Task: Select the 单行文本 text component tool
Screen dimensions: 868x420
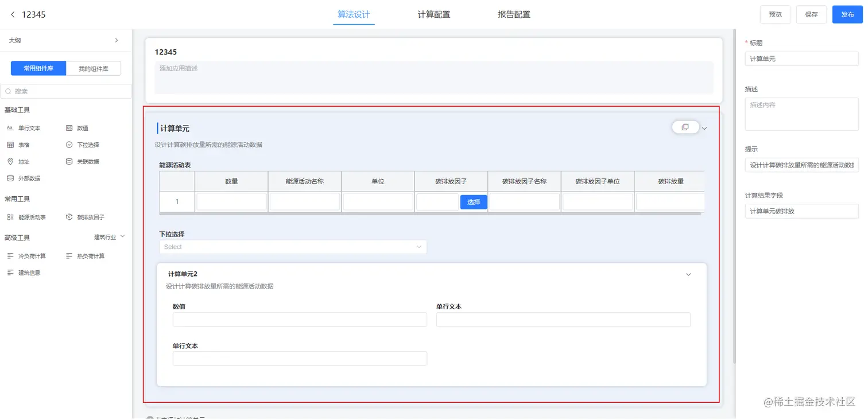Action: click(29, 127)
